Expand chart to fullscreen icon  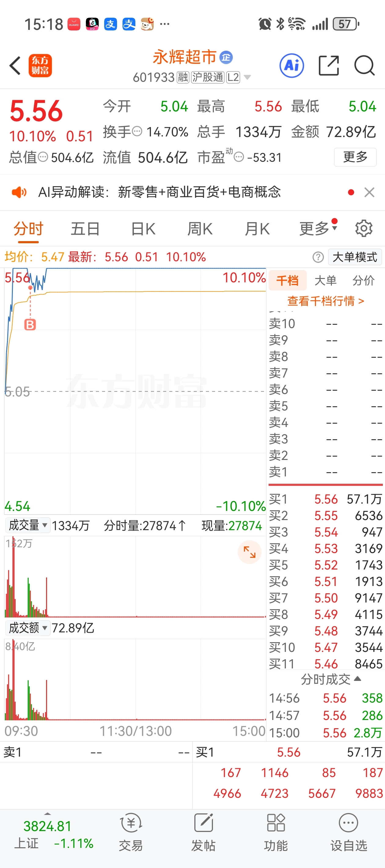point(249,552)
